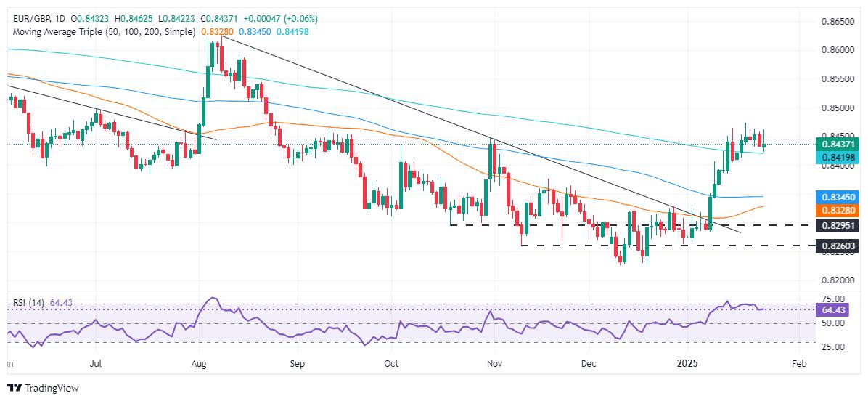Click the 2025 label on time axis
The height and width of the screenshot is (401, 868).
click(x=688, y=365)
